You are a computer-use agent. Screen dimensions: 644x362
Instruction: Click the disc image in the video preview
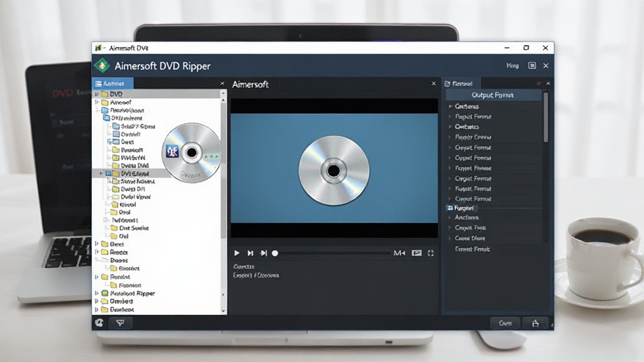[x=334, y=170]
